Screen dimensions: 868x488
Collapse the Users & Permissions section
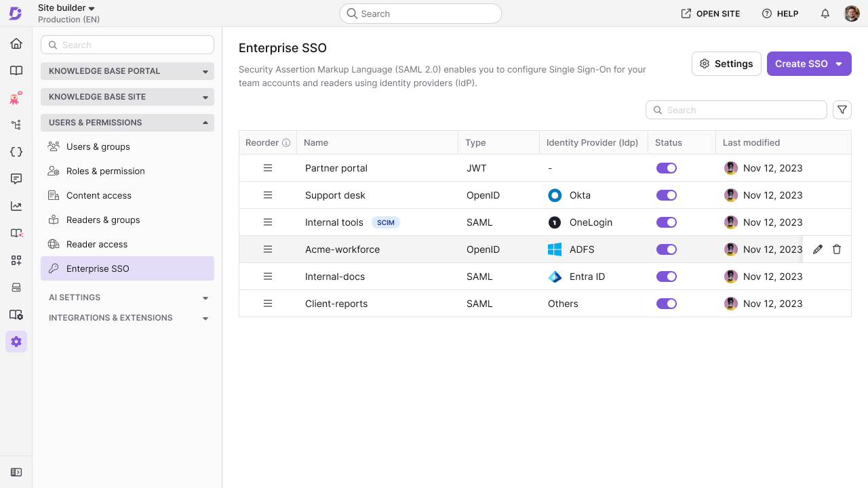tap(127, 123)
